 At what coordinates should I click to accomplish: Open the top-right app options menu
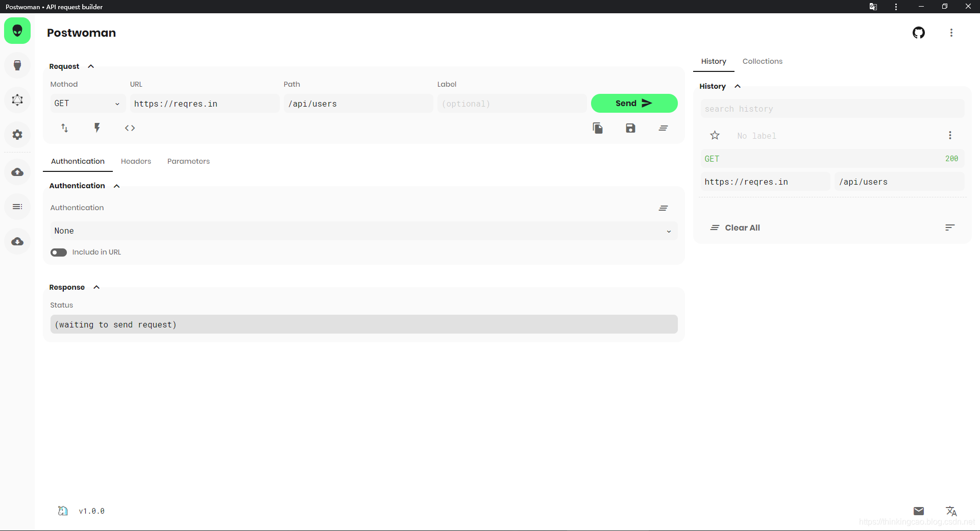click(951, 33)
